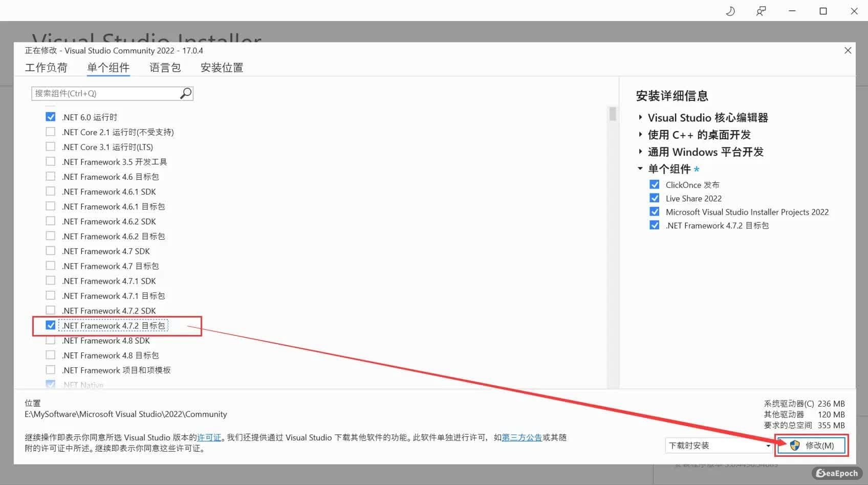Close the modify dialog with X
The width and height of the screenshot is (868, 485).
848,50
